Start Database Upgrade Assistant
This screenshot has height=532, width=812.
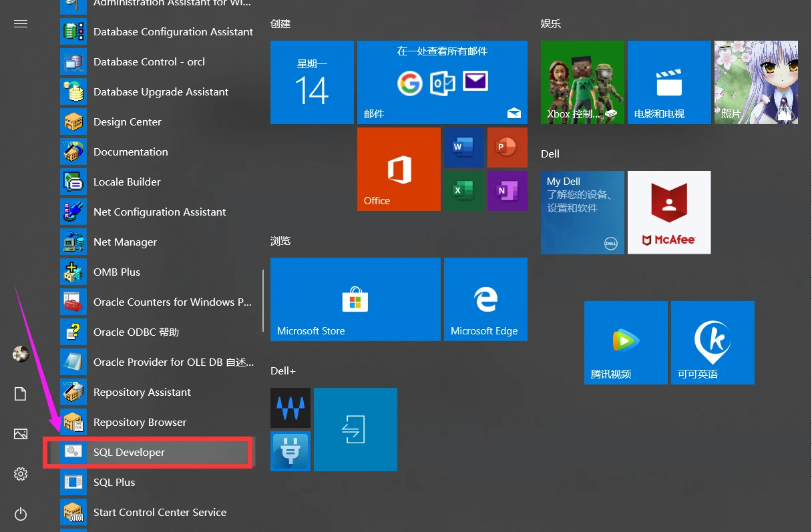tap(158, 91)
